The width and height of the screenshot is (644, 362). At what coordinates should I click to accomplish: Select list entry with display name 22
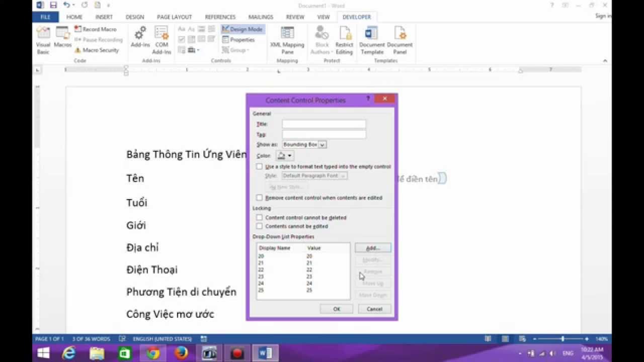[x=303, y=269]
